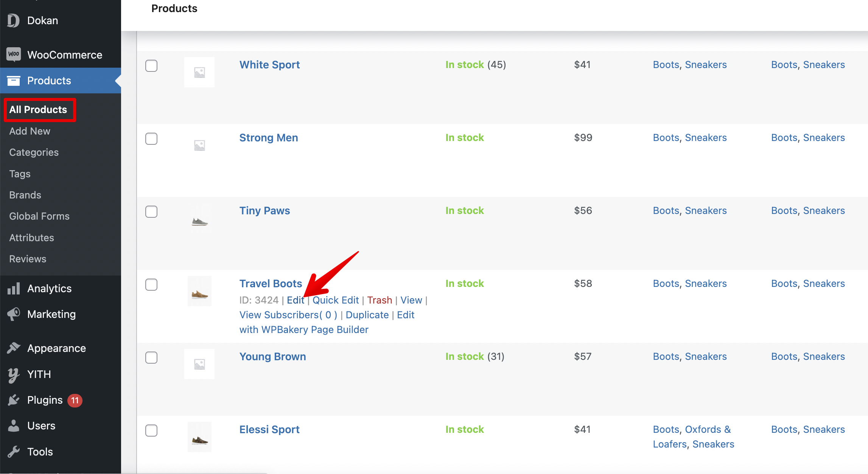This screenshot has height=474, width=868.
Task: Open the Tiny Paws shoe thumbnail
Action: point(199,222)
